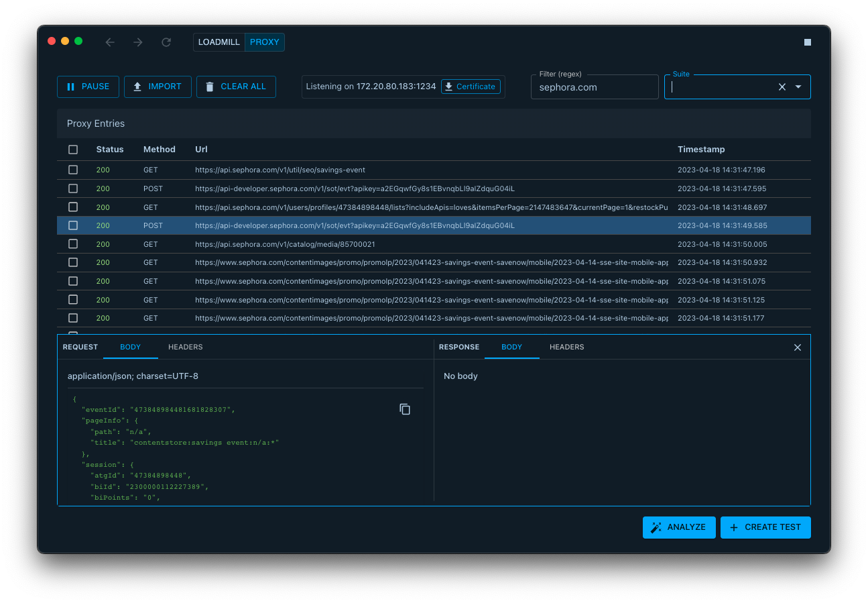Copy the request body with copy icon
This screenshot has height=603, width=868.
tap(405, 409)
